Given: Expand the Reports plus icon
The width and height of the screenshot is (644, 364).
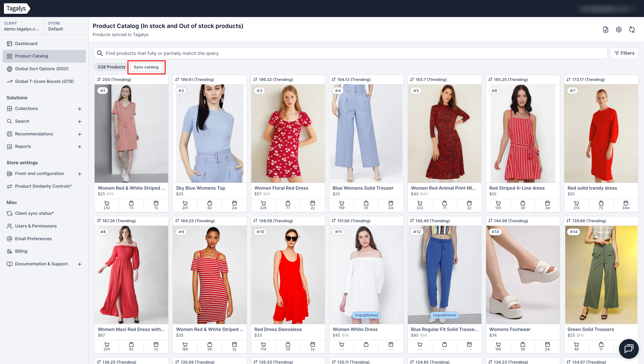Looking at the screenshot, I should [80, 147].
